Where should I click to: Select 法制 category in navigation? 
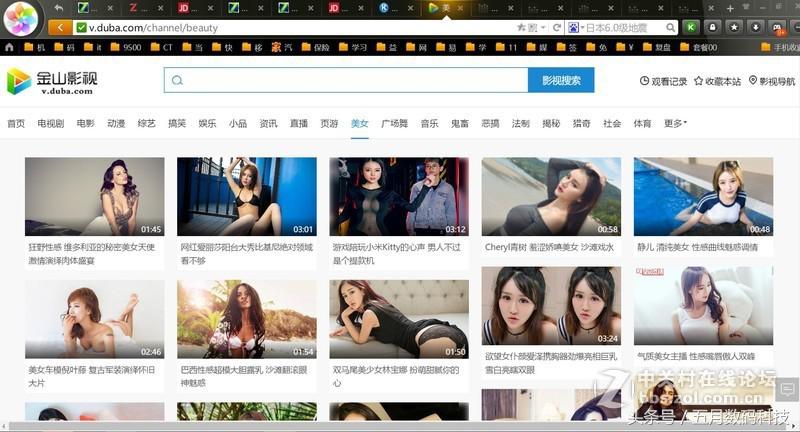tap(521, 123)
